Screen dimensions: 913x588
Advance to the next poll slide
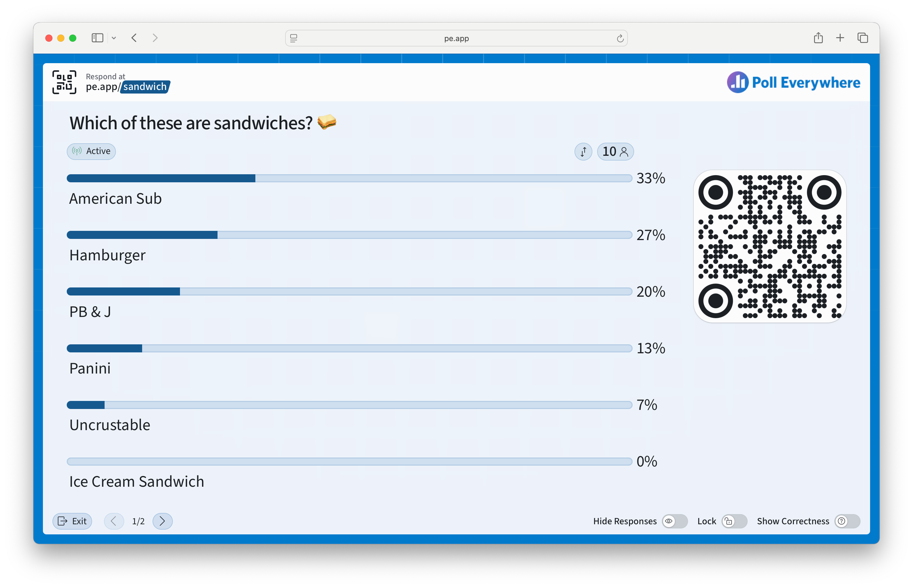point(162,521)
